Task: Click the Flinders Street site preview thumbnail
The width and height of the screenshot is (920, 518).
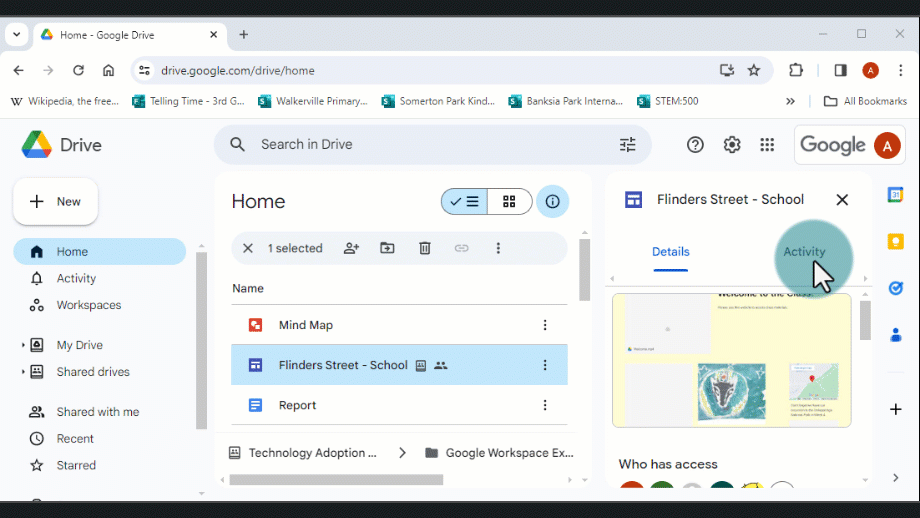Action: click(x=732, y=360)
